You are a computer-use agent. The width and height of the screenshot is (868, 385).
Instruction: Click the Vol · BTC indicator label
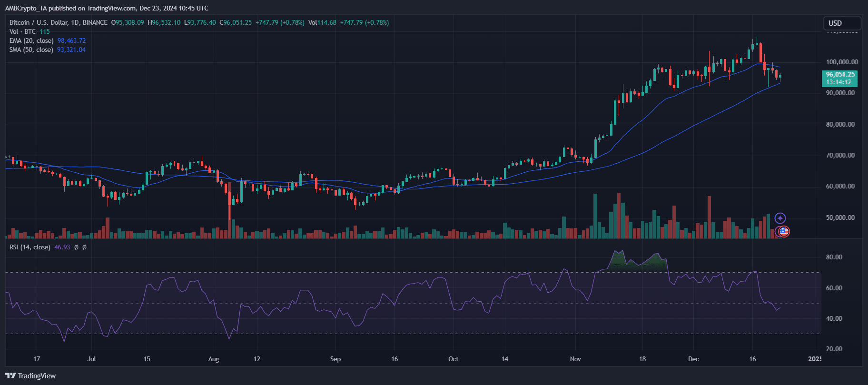coord(23,32)
